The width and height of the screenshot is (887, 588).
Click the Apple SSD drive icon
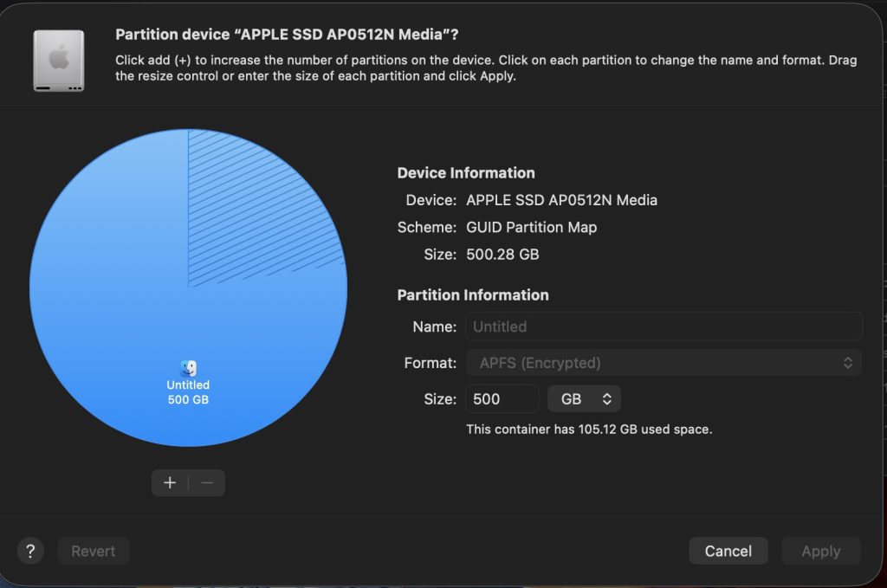59,61
